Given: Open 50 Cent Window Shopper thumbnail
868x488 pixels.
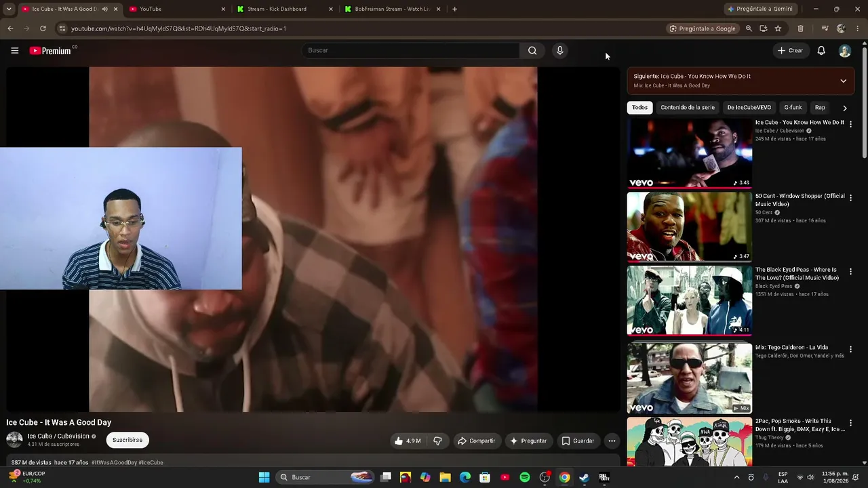Looking at the screenshot, I should point(690,226).
